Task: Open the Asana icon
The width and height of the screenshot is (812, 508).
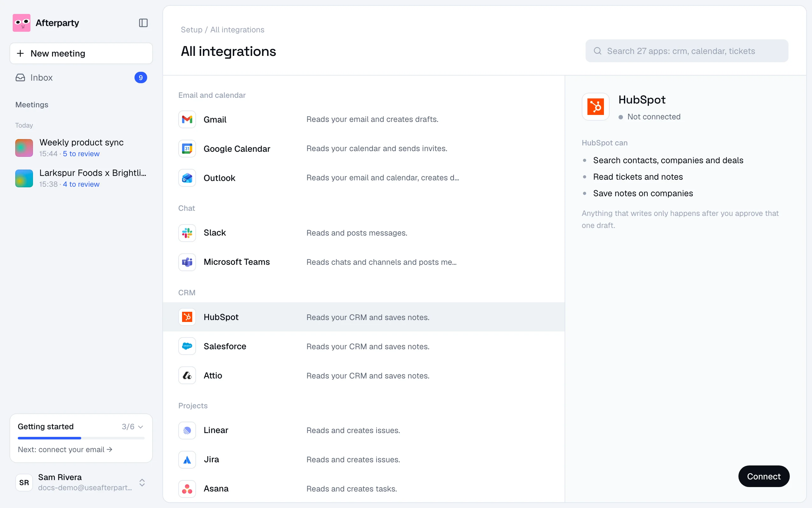Action: pyautogui.click(x=187, y=489)
